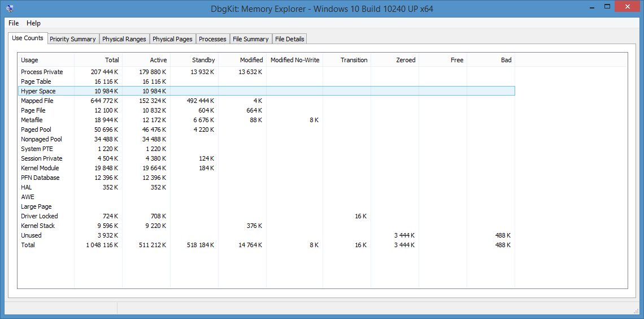Viewport: 644px width, 319px height.
Task: Sort by the Free column header
Action: tap(443, 60)
